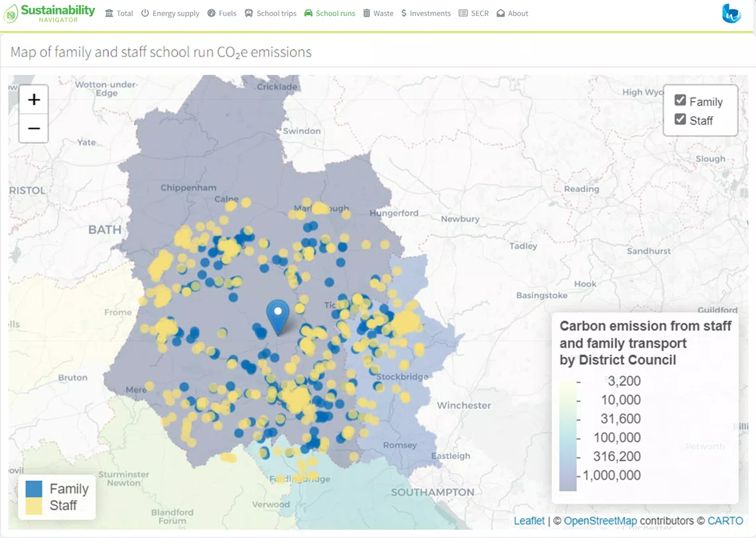Switch to the School trips menu entry
Image resolution: width=756 pixels, height=538 pixels.
pyautogui.click(x=270, y=13)
